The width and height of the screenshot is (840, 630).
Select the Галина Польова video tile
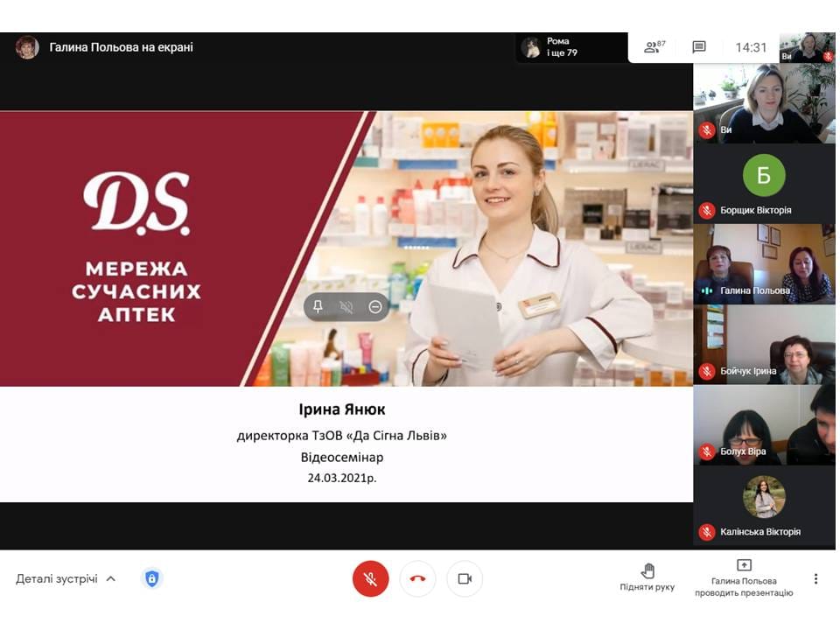click(x=764, y=264)
